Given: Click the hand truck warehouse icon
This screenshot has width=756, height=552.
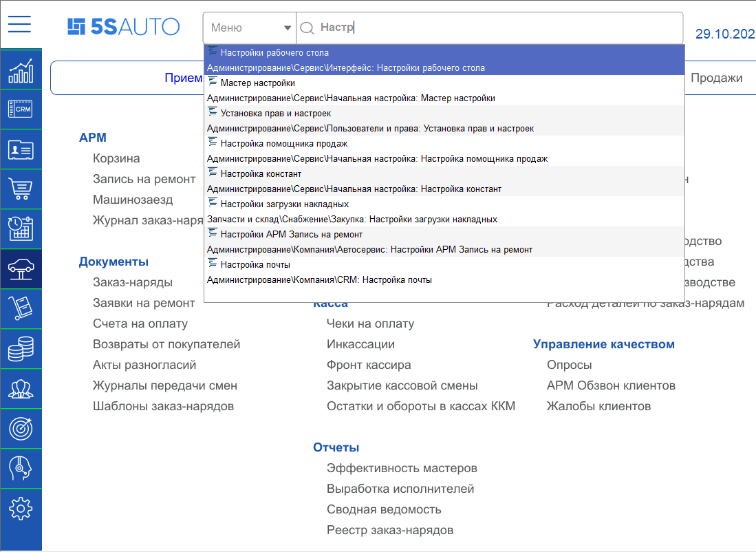Looking at the screenshot, I should 21,308.
